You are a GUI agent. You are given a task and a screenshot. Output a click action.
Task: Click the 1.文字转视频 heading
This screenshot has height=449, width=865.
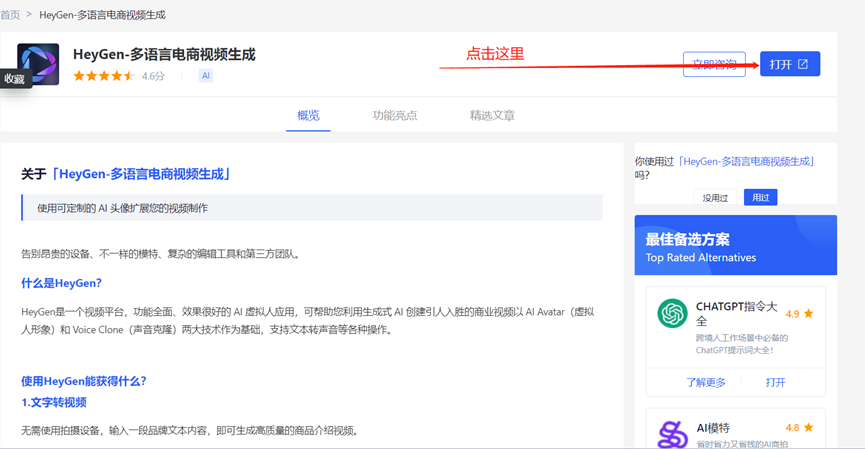[x=54, y=402]
